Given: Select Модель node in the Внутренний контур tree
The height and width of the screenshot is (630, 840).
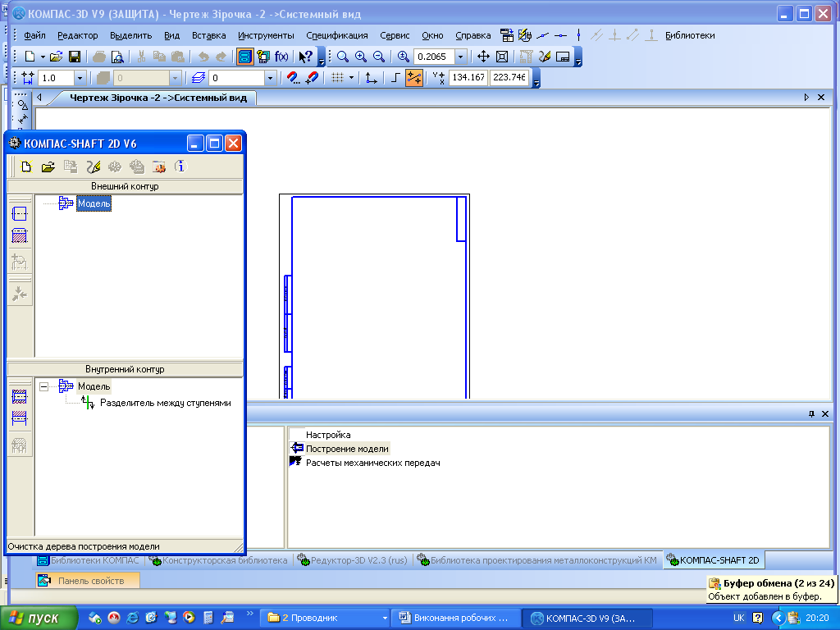Looking at the screenshot, I should tap(94, 386).
